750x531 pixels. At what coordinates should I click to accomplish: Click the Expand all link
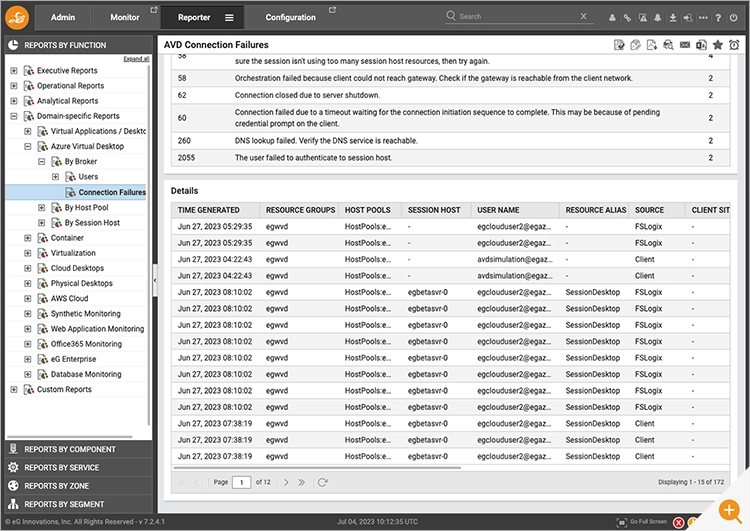[x=136, y=59]
